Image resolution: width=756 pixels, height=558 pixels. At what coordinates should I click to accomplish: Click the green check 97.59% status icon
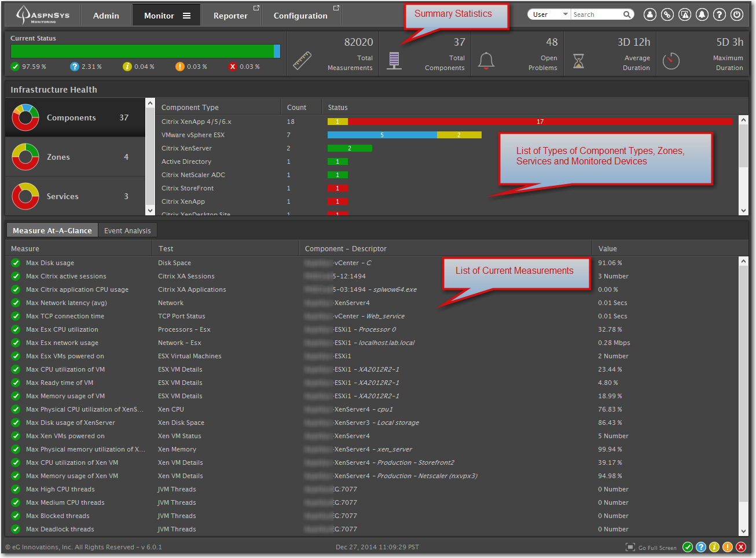click(15, 67)
